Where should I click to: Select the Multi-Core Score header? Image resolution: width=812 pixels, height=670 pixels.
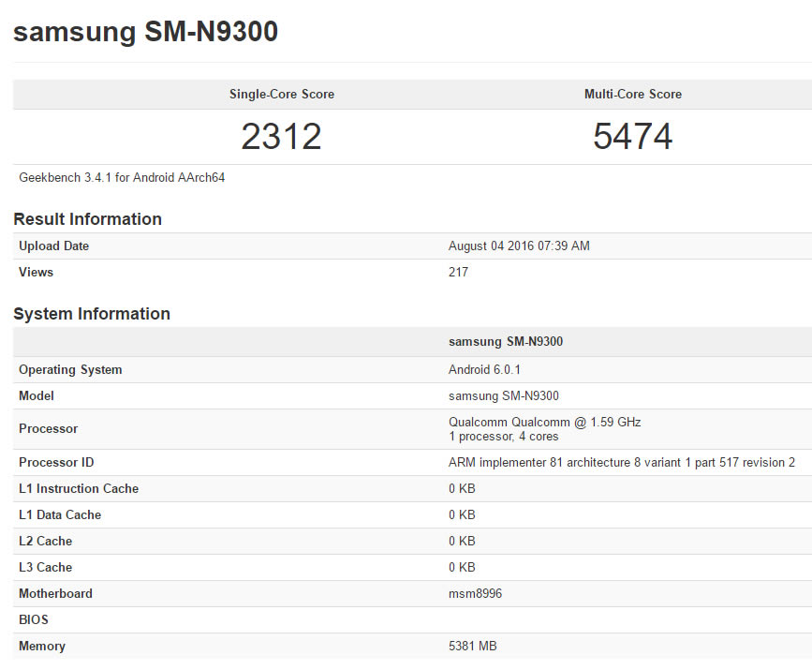pos(632,95)
